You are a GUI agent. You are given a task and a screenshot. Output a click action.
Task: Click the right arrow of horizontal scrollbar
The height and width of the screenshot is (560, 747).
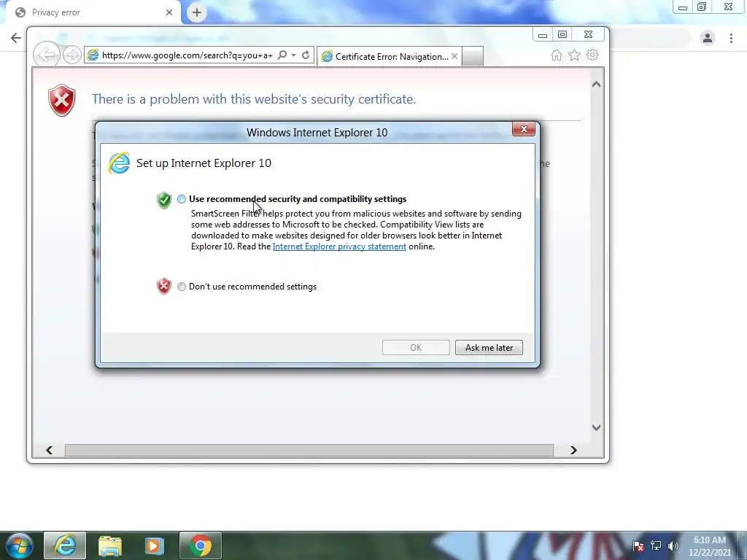click(x=573, y=450)
